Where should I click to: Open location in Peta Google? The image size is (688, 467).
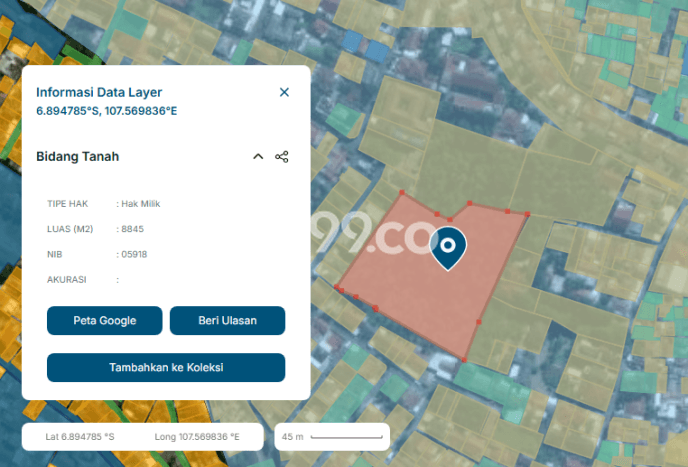(104, 320)
